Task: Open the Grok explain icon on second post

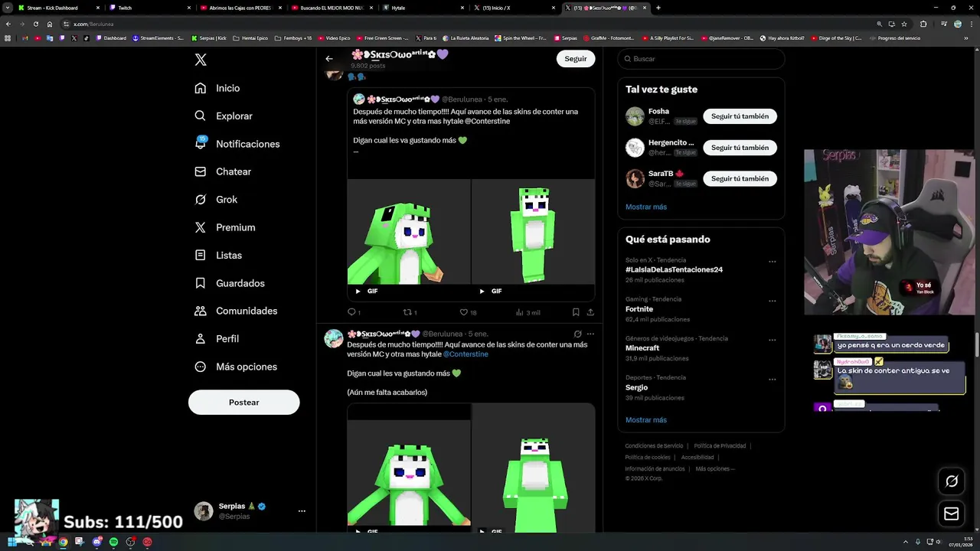Action: 577,334
